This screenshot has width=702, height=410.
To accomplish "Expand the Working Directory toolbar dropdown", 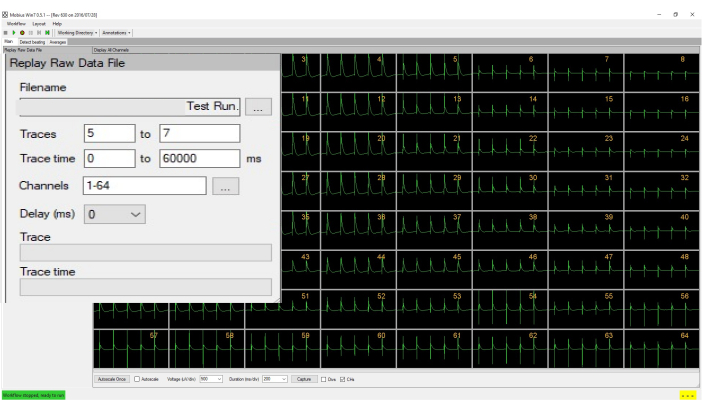I will (x=76, y=33).
